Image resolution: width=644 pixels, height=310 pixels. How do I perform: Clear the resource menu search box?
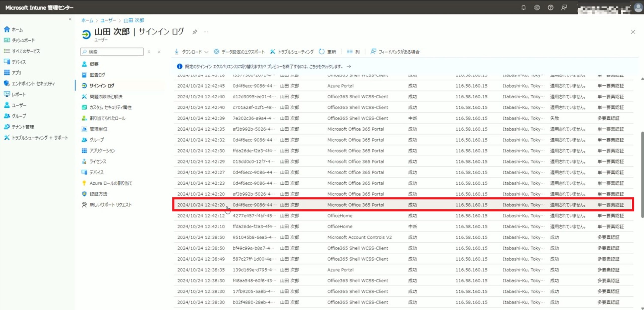pyautogui.click(x=149, y=52)
